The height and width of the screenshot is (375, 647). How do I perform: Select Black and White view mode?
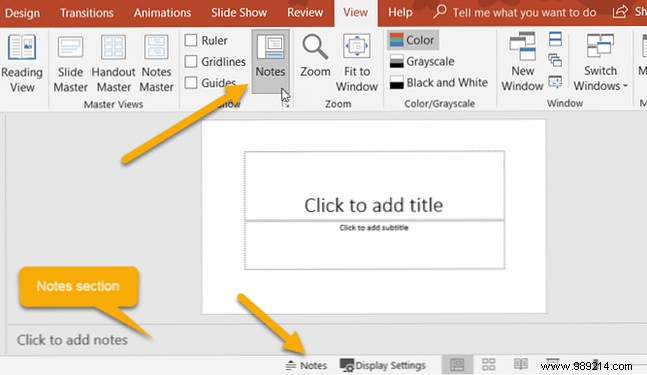[438, 83]
